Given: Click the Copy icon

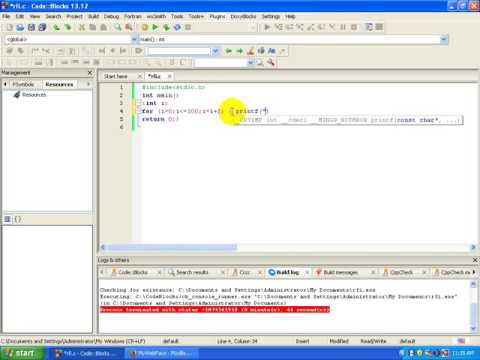Looking at the screenshot, I should point(93,27).
